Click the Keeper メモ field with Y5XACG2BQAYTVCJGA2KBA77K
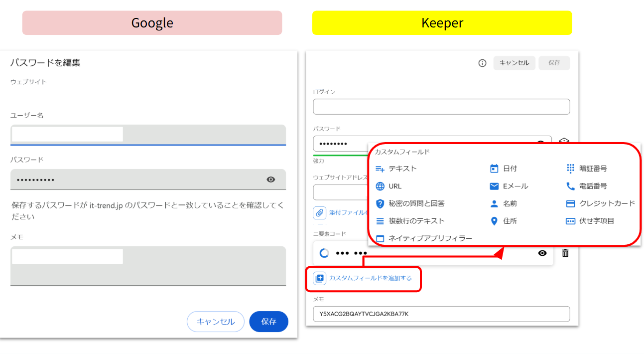The width and height of the screenshot is (644, 354). click(x=441, y=314)
